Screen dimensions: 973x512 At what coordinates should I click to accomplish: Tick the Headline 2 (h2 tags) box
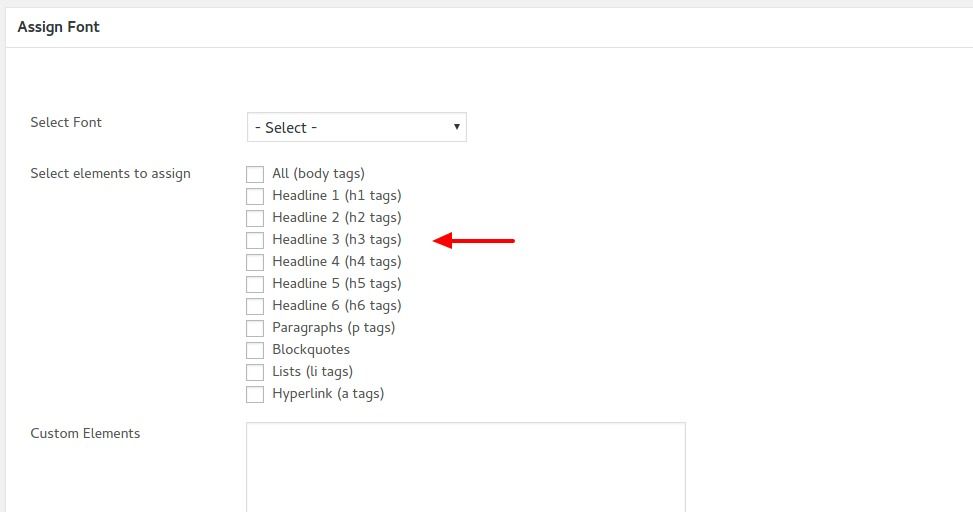click(x=255, y=218)
